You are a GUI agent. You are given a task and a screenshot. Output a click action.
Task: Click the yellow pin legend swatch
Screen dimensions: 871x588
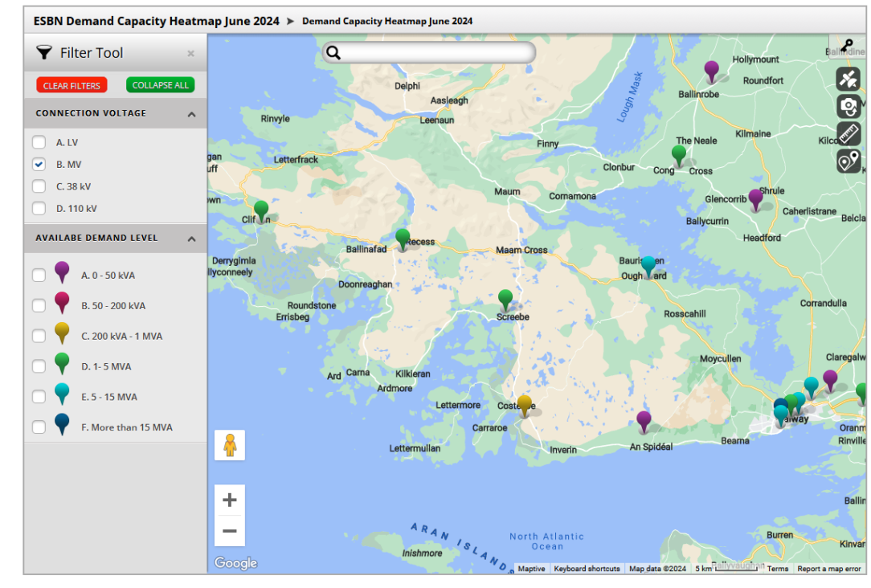coord(62,333)
